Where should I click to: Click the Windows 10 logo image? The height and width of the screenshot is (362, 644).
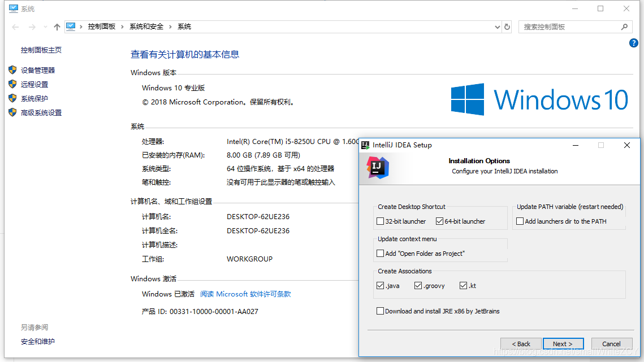click(x=539, y=99)
